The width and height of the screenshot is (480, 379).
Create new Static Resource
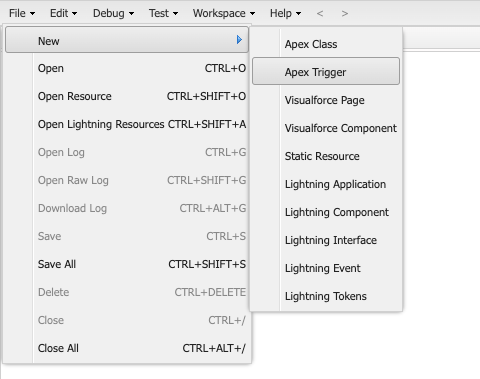pyautogui.click(x=326, y=156)
